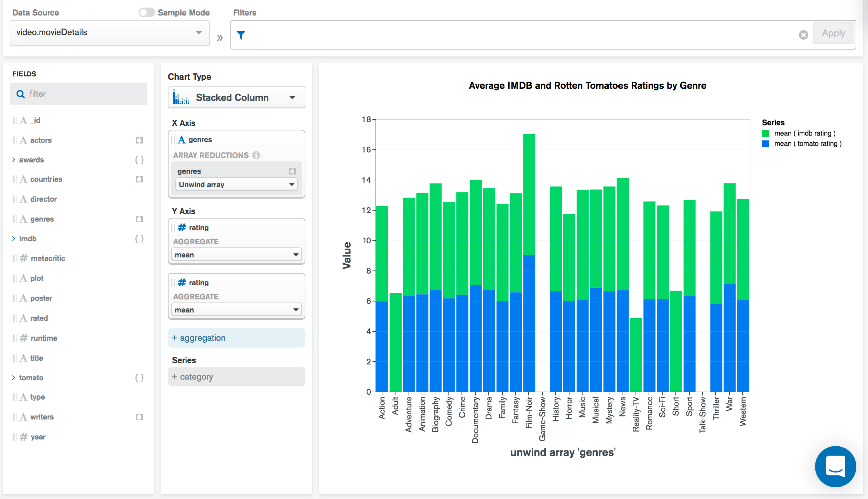This screenshot has width=868, height=499.
Task: Expand the tomato field
Action: (14, 378)
